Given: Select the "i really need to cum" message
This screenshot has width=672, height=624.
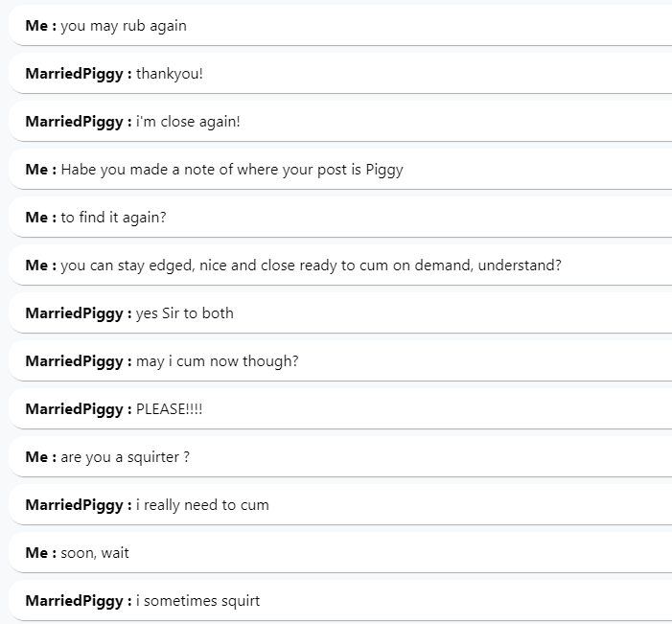Looking at the screenshot, I should point(202,505).
